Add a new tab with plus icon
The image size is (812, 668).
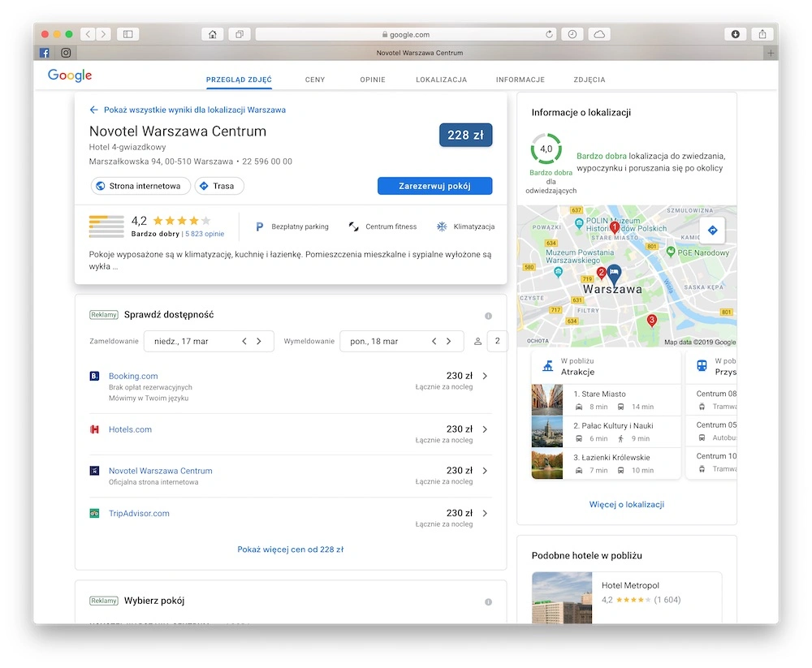point(771,53)
